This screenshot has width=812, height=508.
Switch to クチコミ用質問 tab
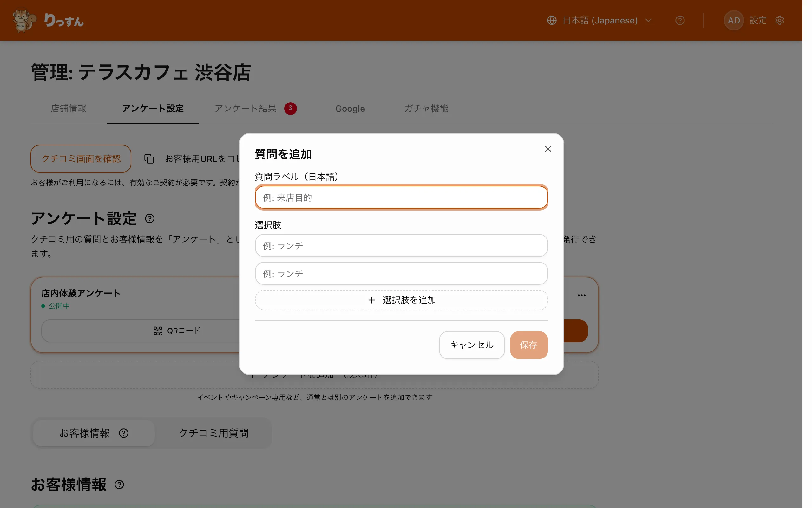pos(214,433)
